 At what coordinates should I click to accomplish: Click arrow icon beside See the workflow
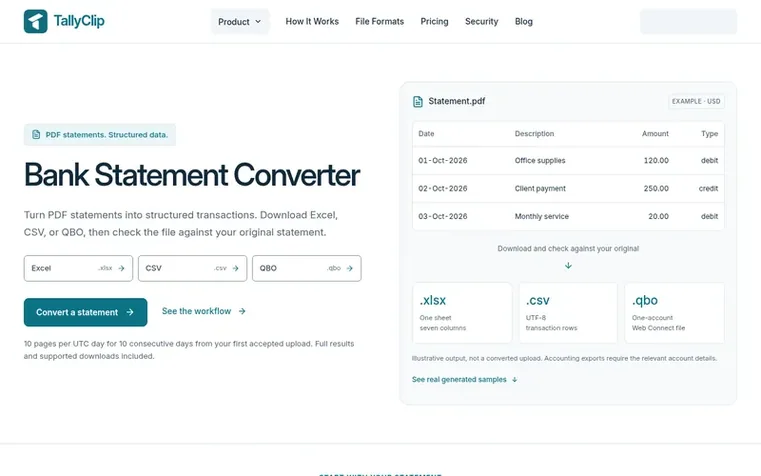[x=242, y=311]
